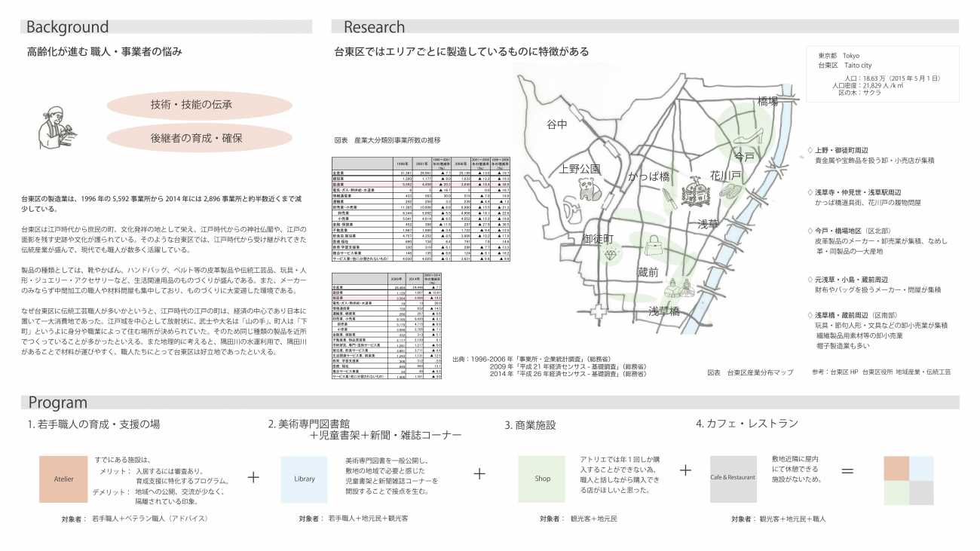Click the light blue Library block

coord(304,479)
